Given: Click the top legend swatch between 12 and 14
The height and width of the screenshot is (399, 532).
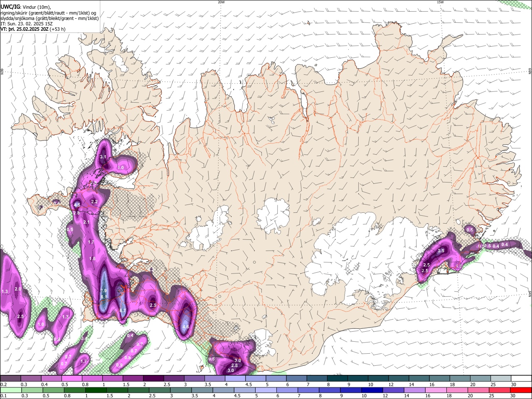Looking at the screenshot, I should (399, 379).
